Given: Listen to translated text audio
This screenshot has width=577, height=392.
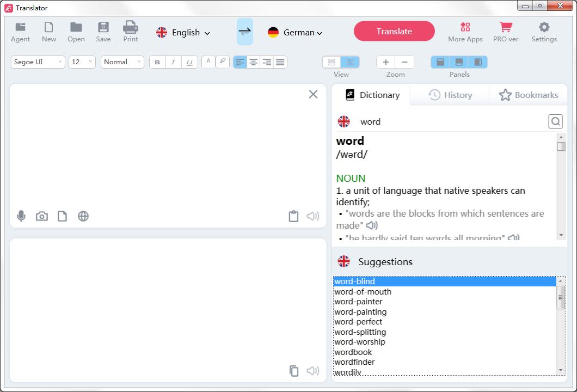Looking at the screenshot, I should click(313, 371).
